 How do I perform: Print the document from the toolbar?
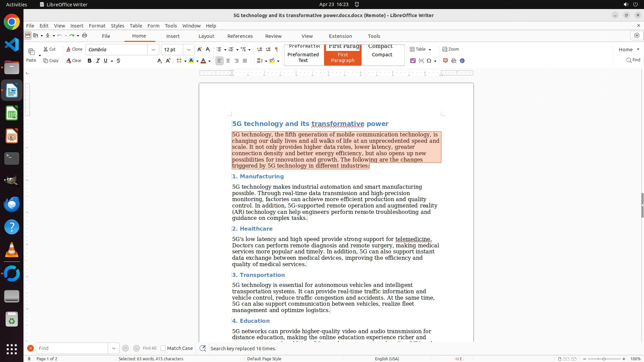coord(85,36)
